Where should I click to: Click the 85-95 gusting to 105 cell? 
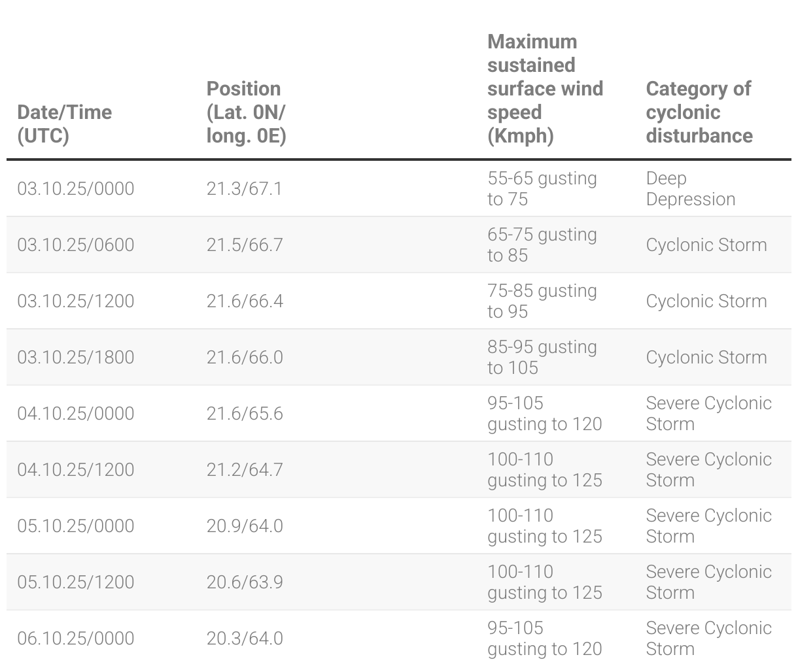542,358
